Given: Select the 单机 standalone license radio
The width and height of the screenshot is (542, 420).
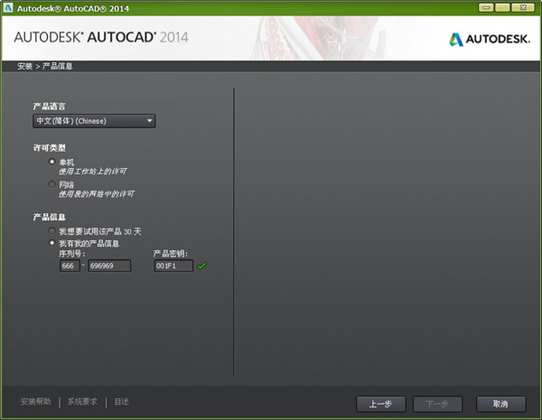Looking at the screenshot, I should pos(52,161).
